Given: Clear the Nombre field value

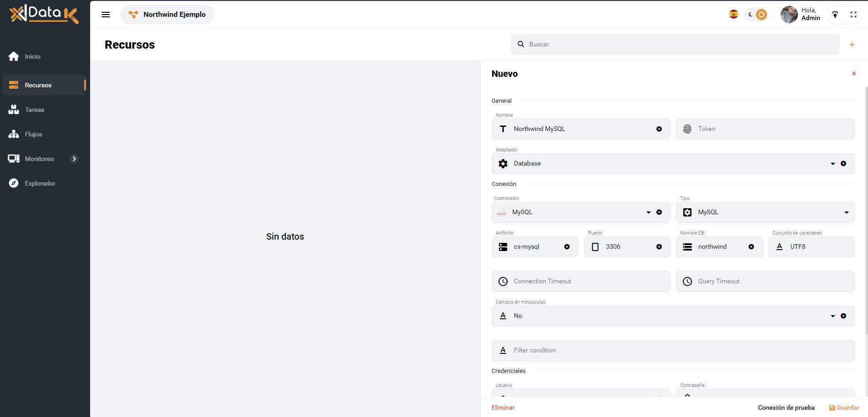Looking at the screenshot, I should (659, 129).
